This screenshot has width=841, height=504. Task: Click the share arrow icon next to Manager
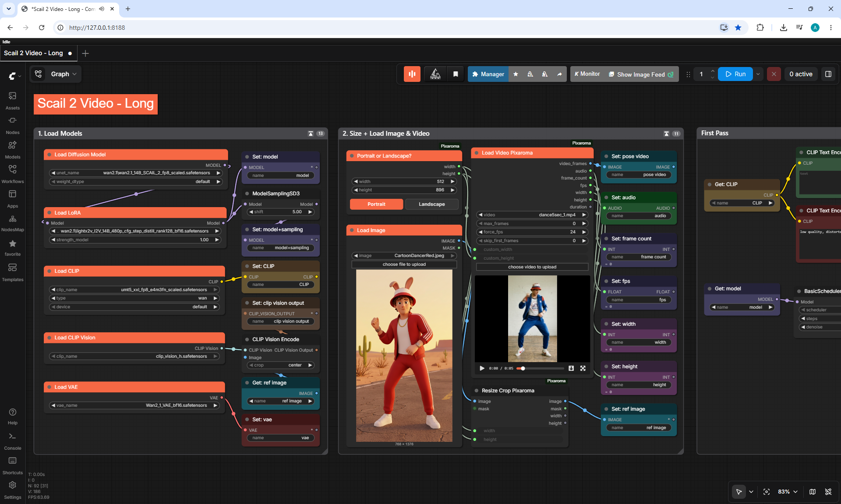(559, 74)
